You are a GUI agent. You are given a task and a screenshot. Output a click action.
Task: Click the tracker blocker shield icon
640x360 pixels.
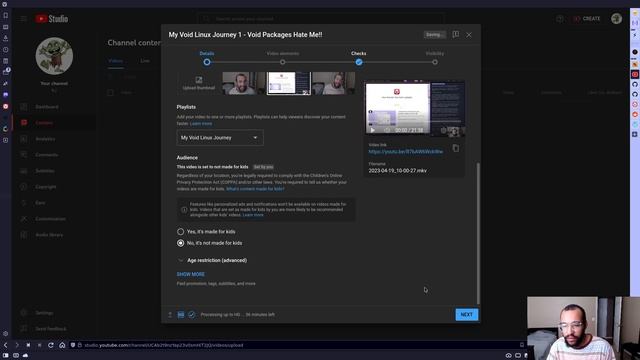[x=73, y=345]
